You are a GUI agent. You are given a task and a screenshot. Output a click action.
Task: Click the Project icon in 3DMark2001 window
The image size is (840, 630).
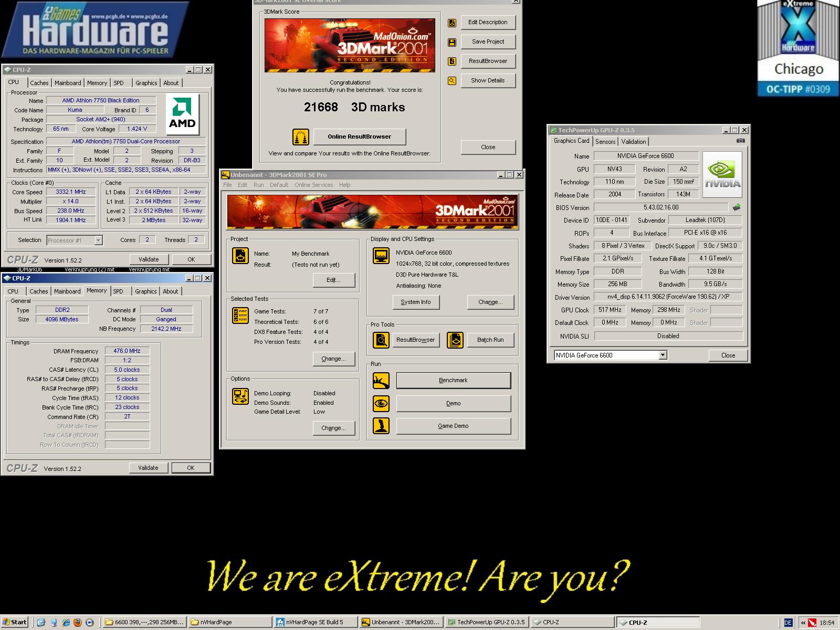[x=240, y=256]
